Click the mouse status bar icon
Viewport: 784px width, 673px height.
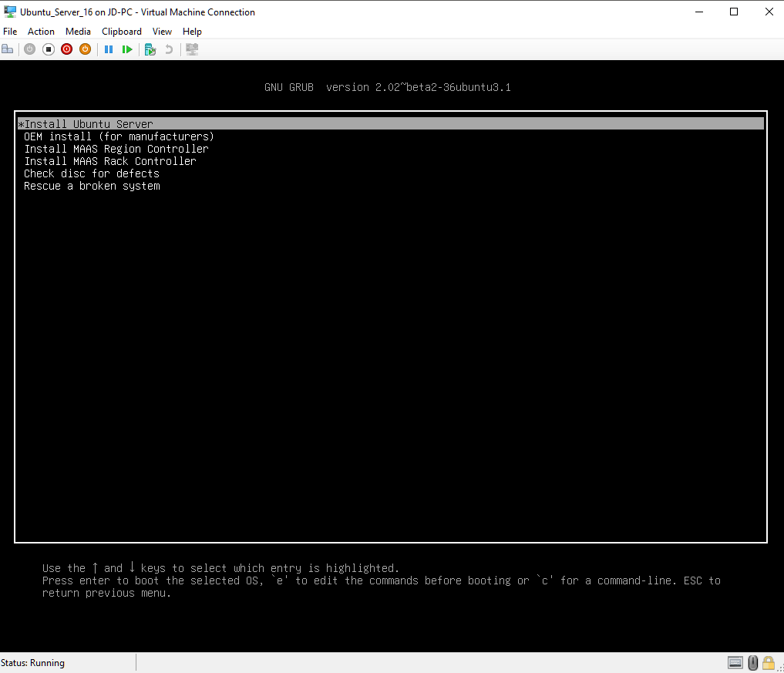coord(753,663)
